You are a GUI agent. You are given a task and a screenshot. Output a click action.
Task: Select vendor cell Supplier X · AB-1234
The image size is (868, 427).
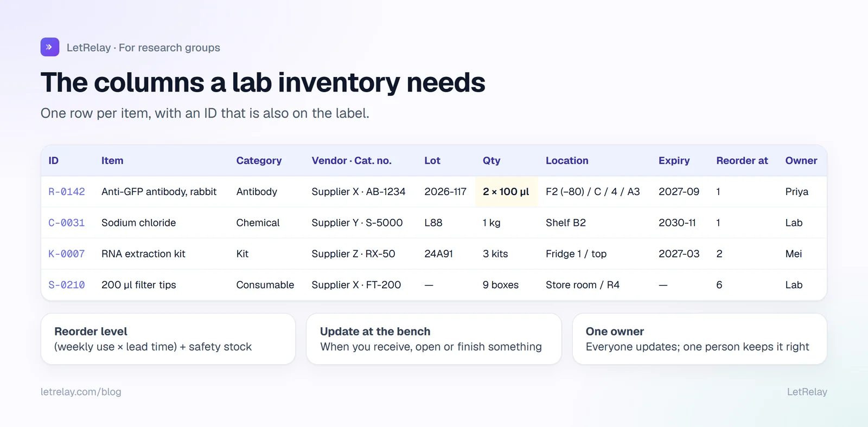(359, 192)
